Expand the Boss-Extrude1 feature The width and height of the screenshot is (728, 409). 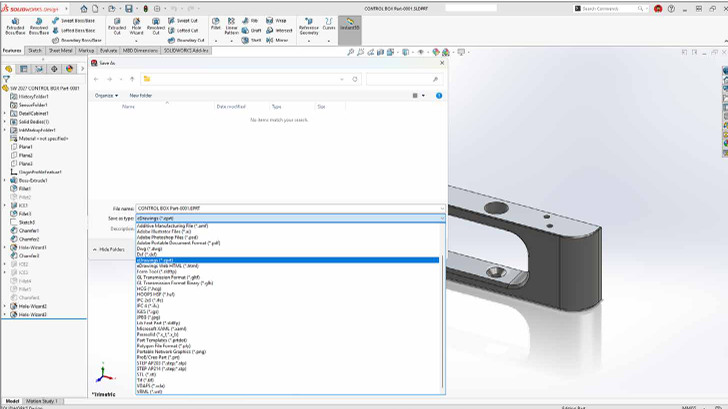tap(5, 180)
